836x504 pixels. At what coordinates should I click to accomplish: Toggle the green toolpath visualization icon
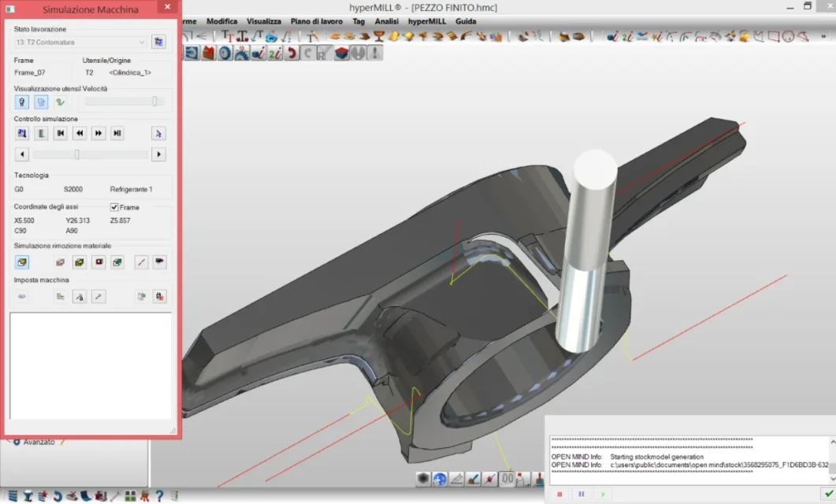[x=60, y=102]
